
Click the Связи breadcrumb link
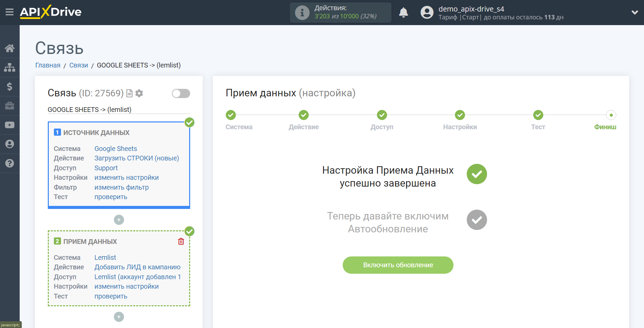(79, 65)
